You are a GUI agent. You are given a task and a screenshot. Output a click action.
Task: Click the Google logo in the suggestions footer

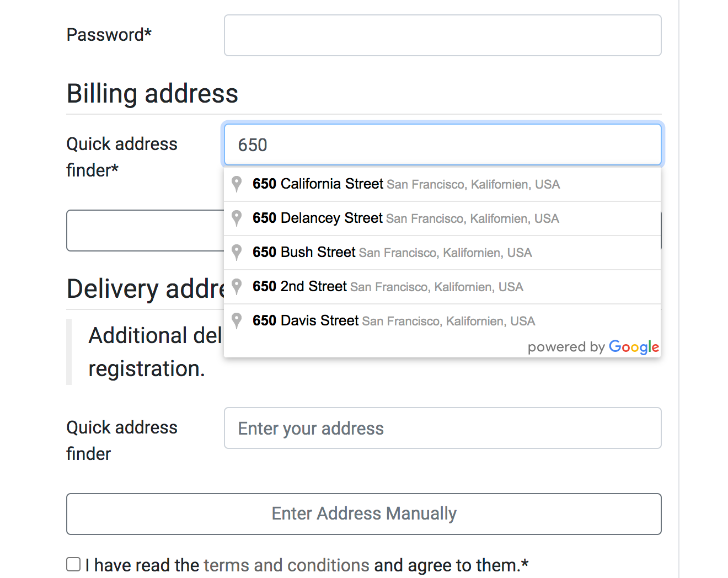tap(634, 347)
